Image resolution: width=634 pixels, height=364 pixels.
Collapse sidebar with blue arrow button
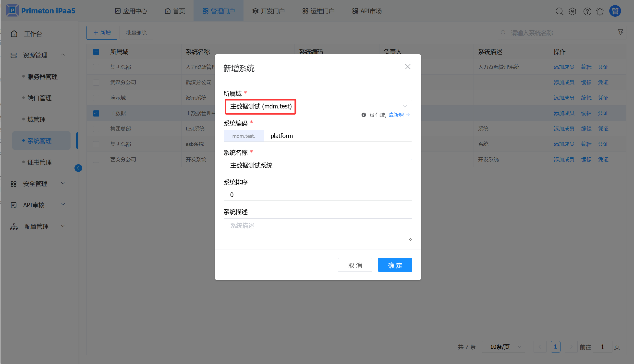[78, 168]
